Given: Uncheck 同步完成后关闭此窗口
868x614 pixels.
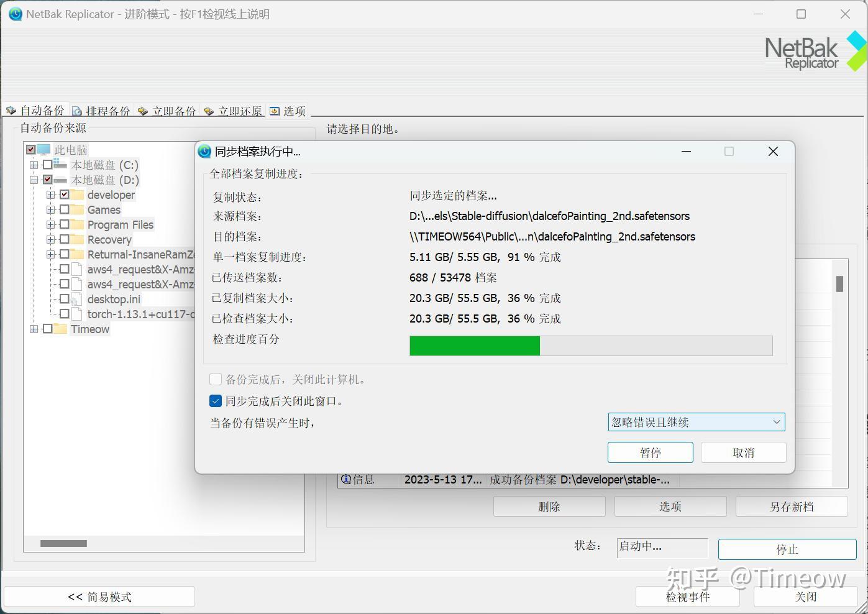Looking at the screenshot, I should coord(216,401).
